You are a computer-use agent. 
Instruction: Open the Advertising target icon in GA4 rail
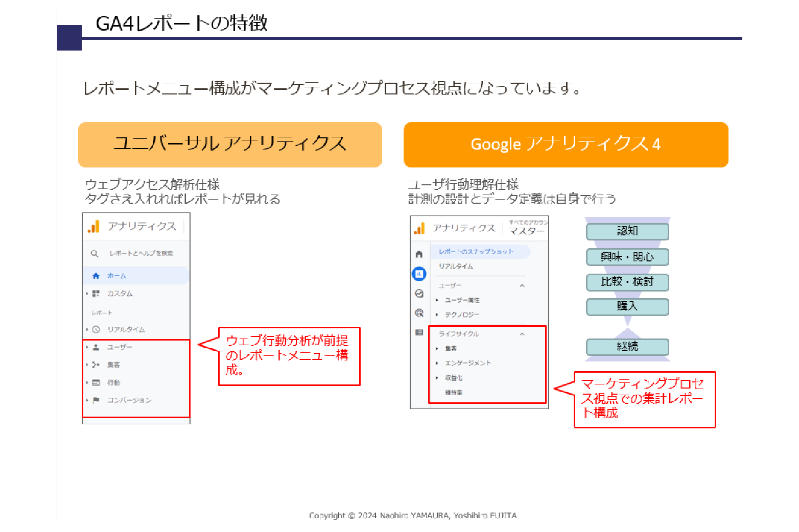pos(419,313)
